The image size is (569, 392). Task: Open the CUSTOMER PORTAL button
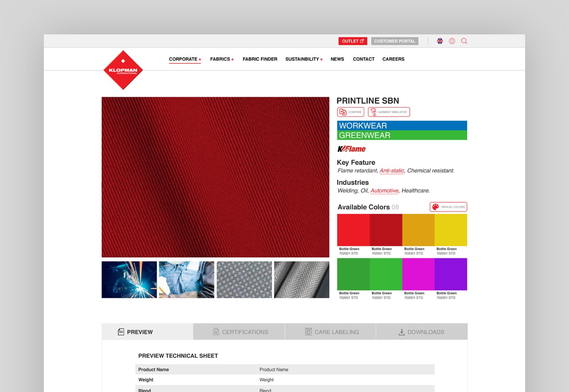(x=395, y=41)
